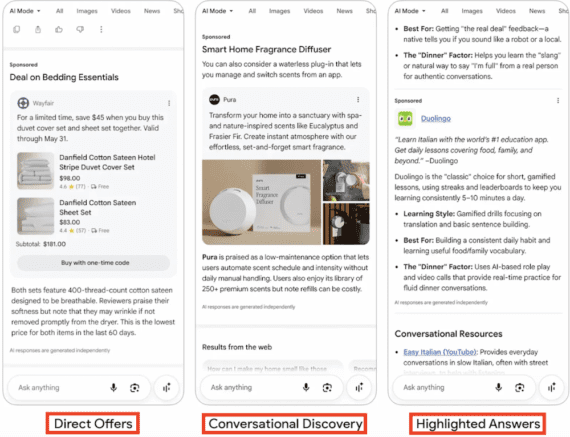The height and width of the screenshot is (437, 570).
Task: Click the large Pura diffuser box image
Action: point(261,202)
